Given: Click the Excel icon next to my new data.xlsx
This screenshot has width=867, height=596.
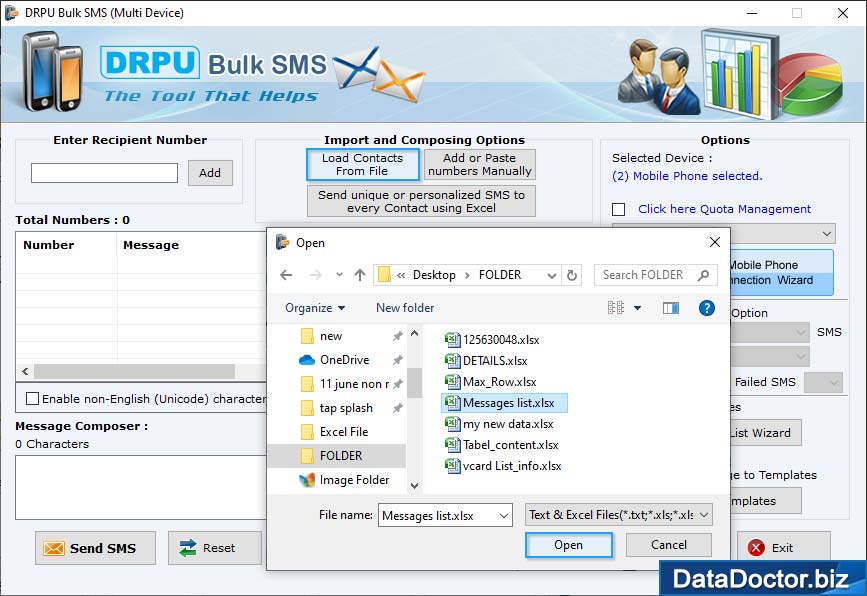Looking at the screenshot, I should tap(452, 424).
